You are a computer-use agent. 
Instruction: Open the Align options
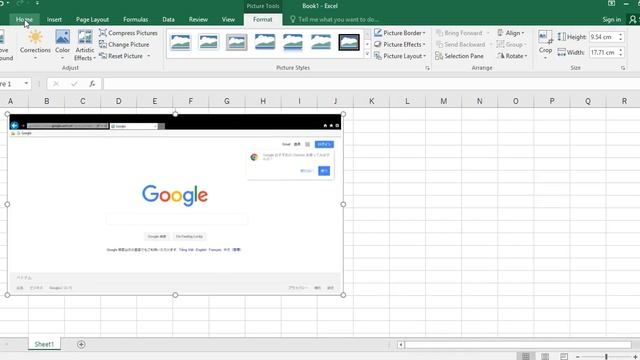click(511, 33)
